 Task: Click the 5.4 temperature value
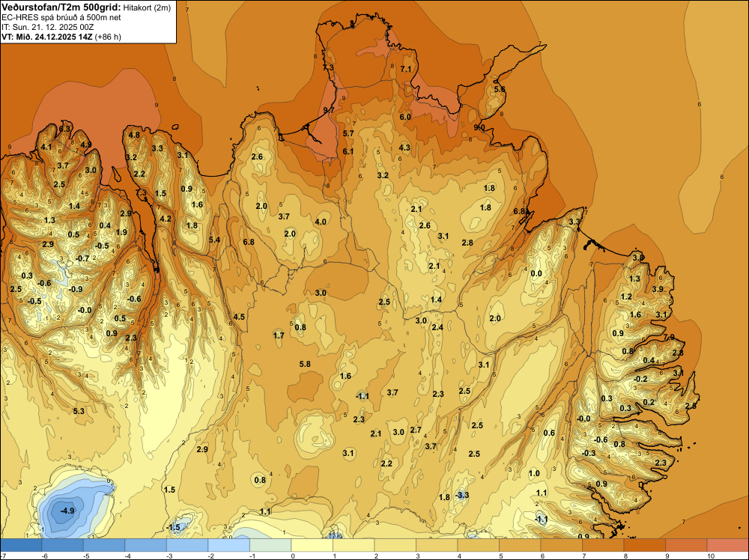214,240
